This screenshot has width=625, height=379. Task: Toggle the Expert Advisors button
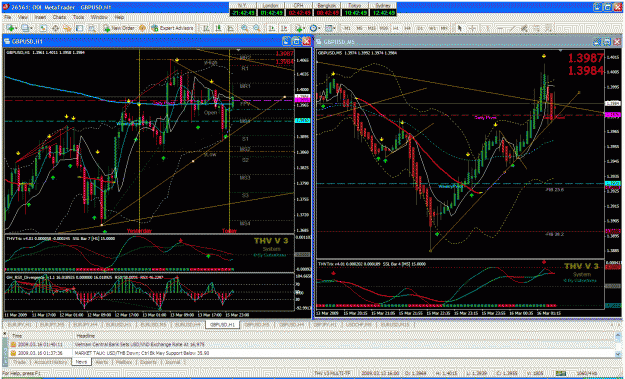[x=172, y=28]
